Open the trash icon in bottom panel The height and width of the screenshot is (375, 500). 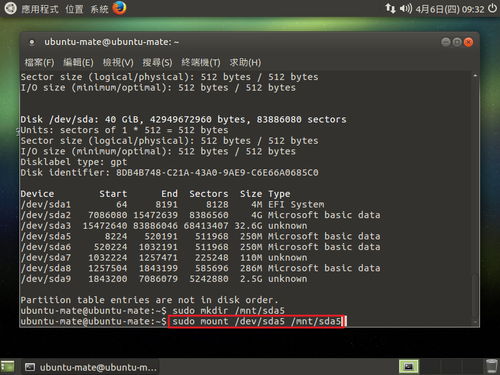tap(491, 366)
